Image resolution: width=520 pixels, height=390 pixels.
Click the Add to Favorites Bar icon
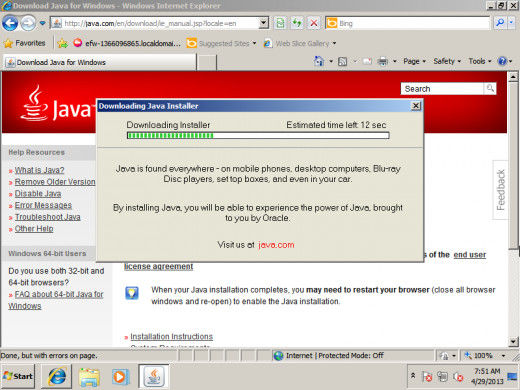[x=62, y=43]
